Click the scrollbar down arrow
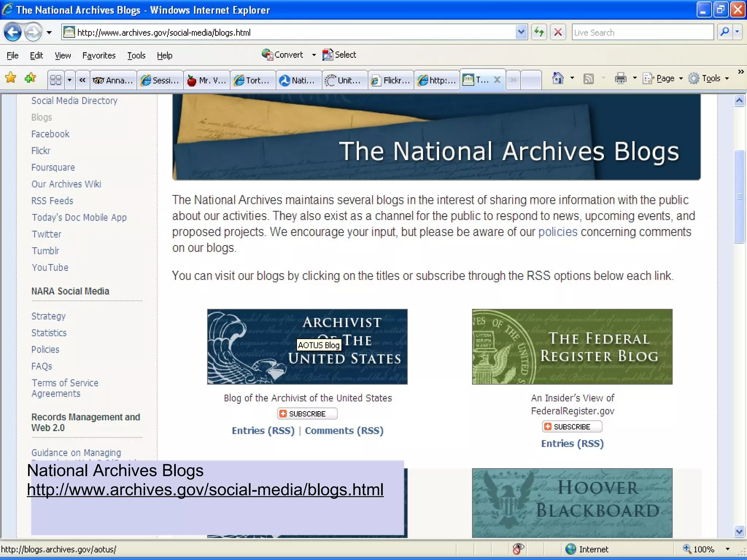This screenshot has width=747, height=560. point(739,531)
